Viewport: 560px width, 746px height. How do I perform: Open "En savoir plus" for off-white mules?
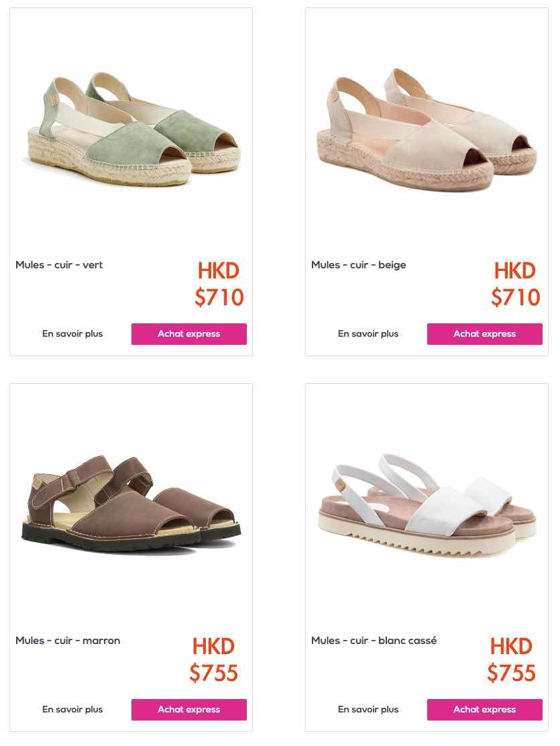pos(368,709)
